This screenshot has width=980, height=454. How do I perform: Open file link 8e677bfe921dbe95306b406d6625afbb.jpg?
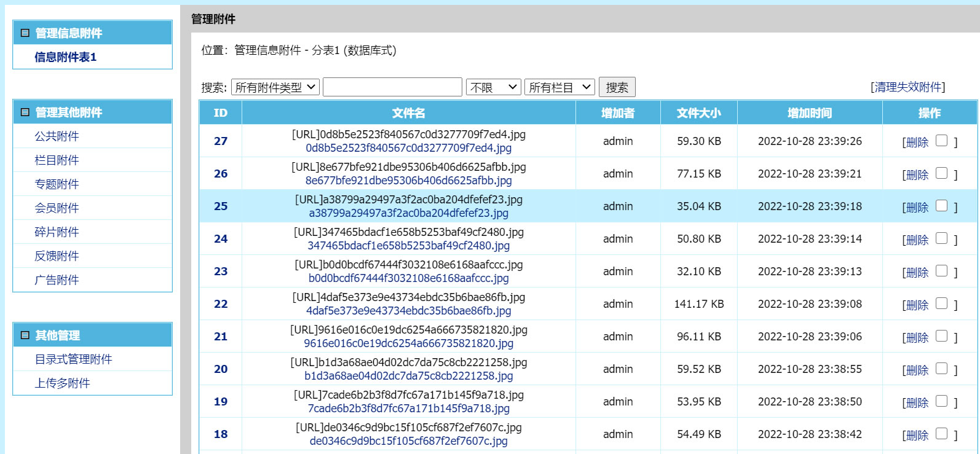pyautogui.click(x=409, y=181)
